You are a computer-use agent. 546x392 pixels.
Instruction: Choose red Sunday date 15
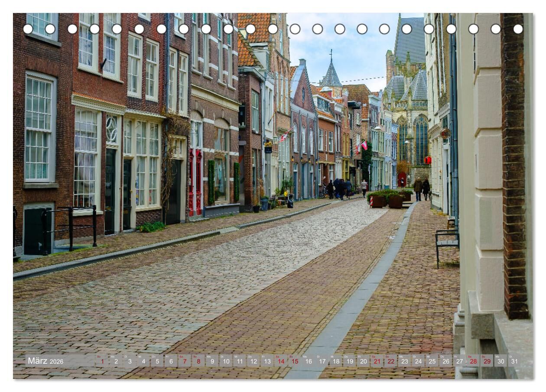pyautogui.click(x=295, y=361)
